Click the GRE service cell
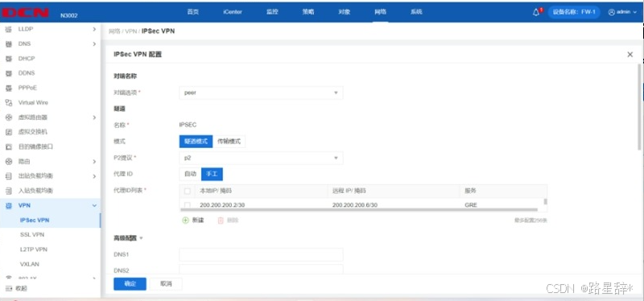This screenshot has height=301, width=644. [471, 204]
